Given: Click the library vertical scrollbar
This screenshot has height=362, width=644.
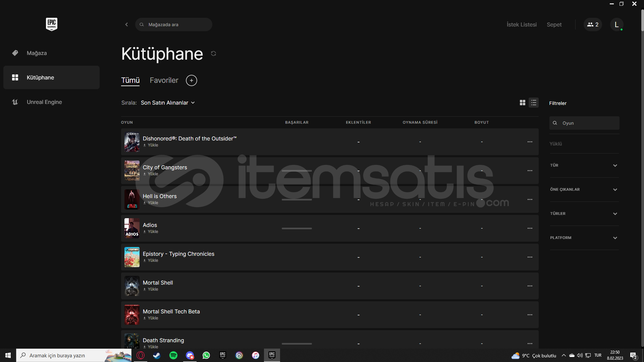Looking at the screenshot, I should pos(642,20).
